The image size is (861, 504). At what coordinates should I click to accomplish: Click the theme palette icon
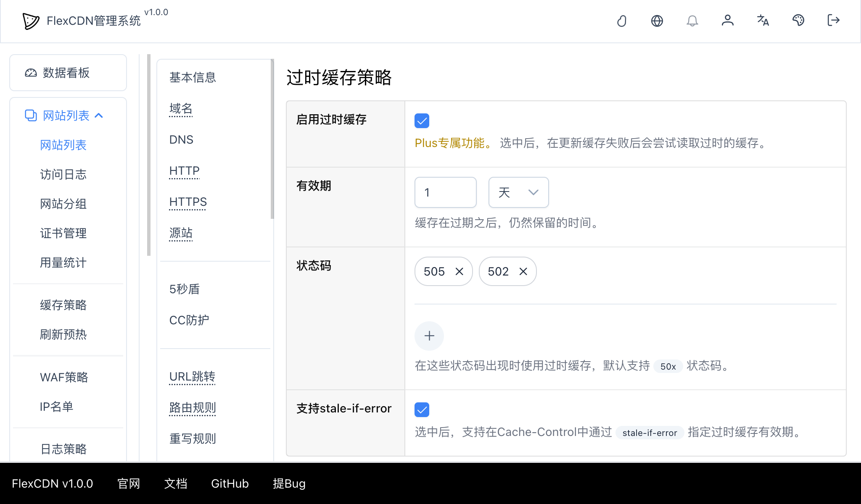[798, 21]
